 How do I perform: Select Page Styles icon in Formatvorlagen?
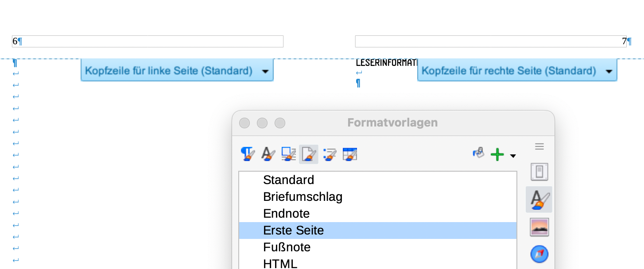[x=309, y=154]
